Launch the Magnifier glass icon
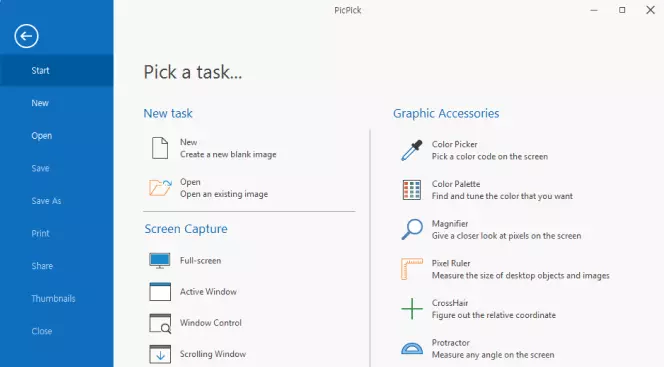This screenshot has width=664, height=367. pyautogui.click(x=412, y=229)
